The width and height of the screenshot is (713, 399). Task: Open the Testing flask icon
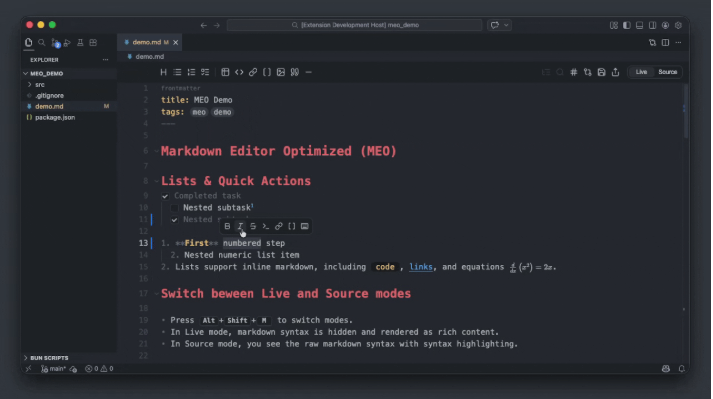click(80, 42)
